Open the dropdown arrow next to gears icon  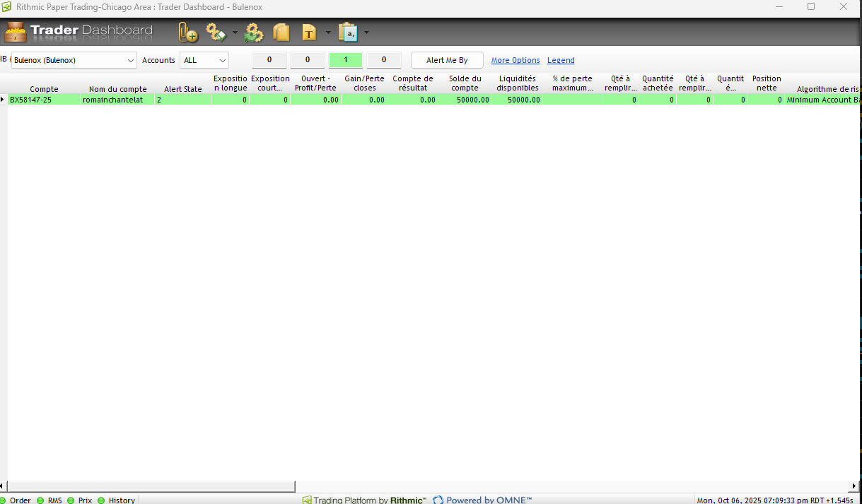[235, 33]
